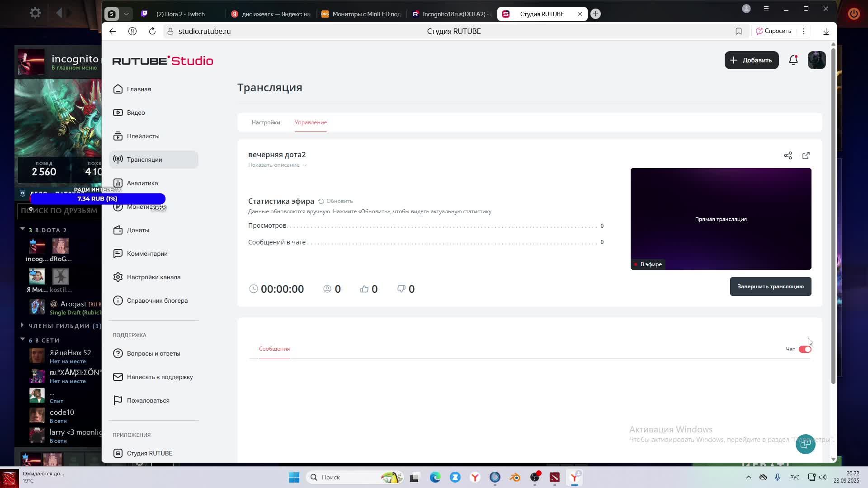Open stream in new window icon
This screenshot has width=868, height=488.
coord(806,155)
